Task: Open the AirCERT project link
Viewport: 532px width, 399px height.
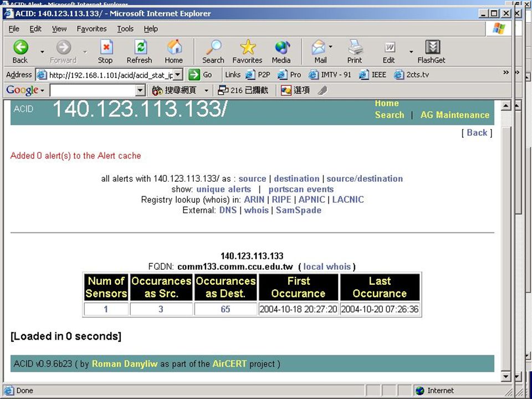Action: pos(229,364)
